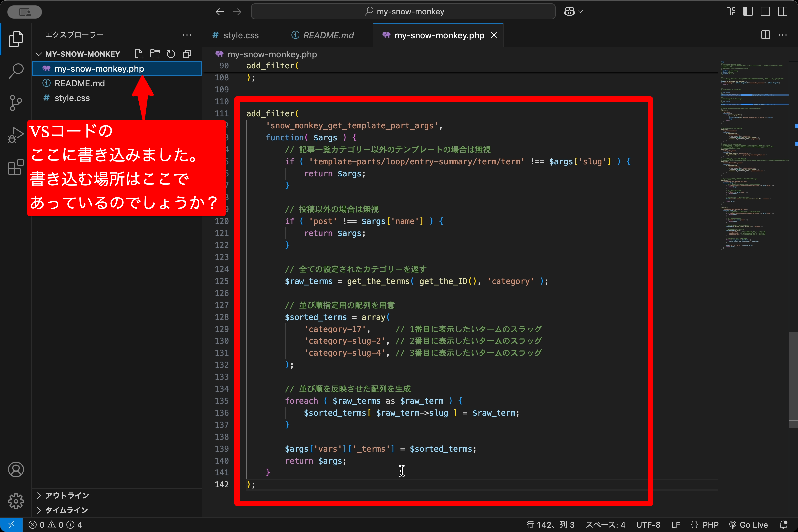798x532 pixels.
Task: Switch to the README.md tab
Action: tap(328, 35)
